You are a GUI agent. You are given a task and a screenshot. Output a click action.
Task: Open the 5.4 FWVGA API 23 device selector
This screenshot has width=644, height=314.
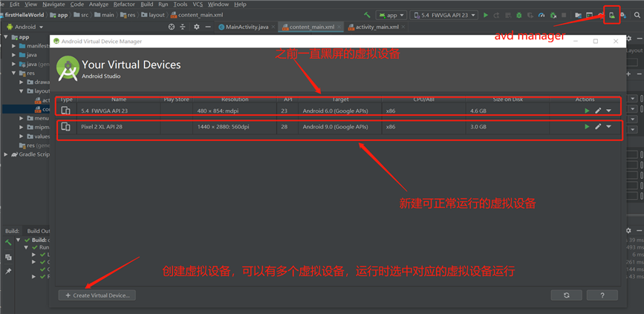[x=444, y=15]
